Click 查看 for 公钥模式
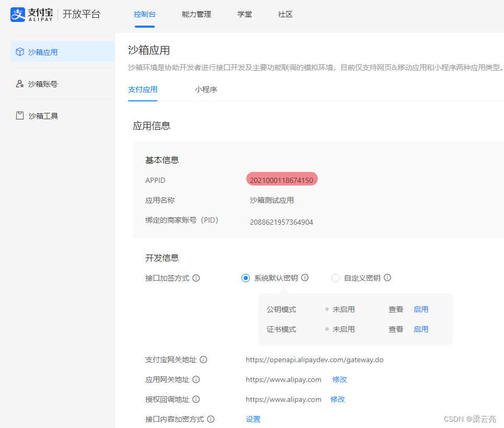This screenshot has height=428, width=504. (396, 309)
